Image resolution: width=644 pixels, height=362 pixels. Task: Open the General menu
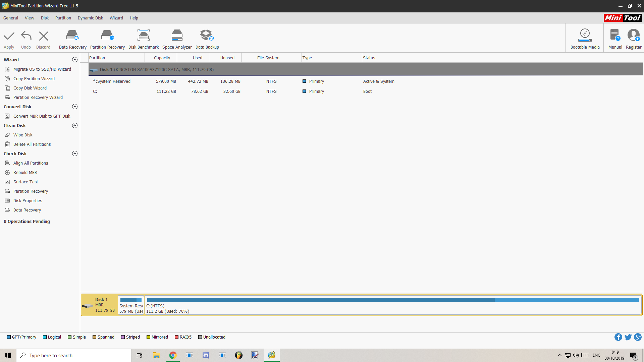pos(11,18)
